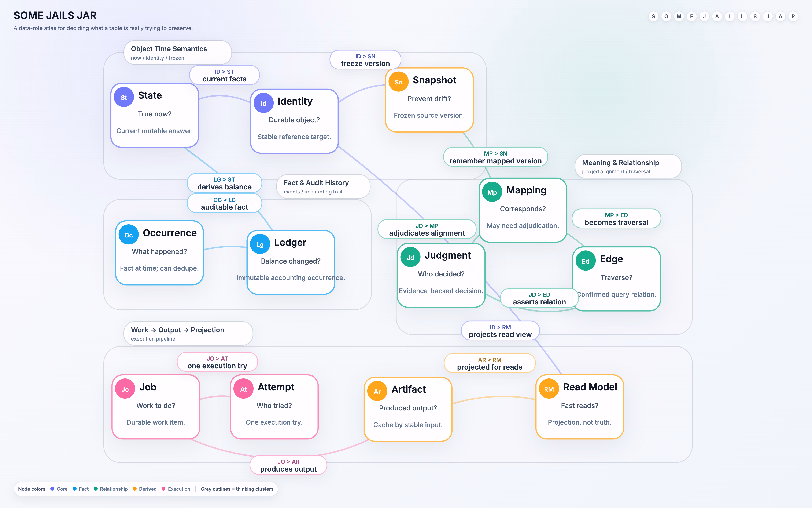Click the green Ed Edge badge
The height and width of the screenshot is (508, 812).
(586, 261)
